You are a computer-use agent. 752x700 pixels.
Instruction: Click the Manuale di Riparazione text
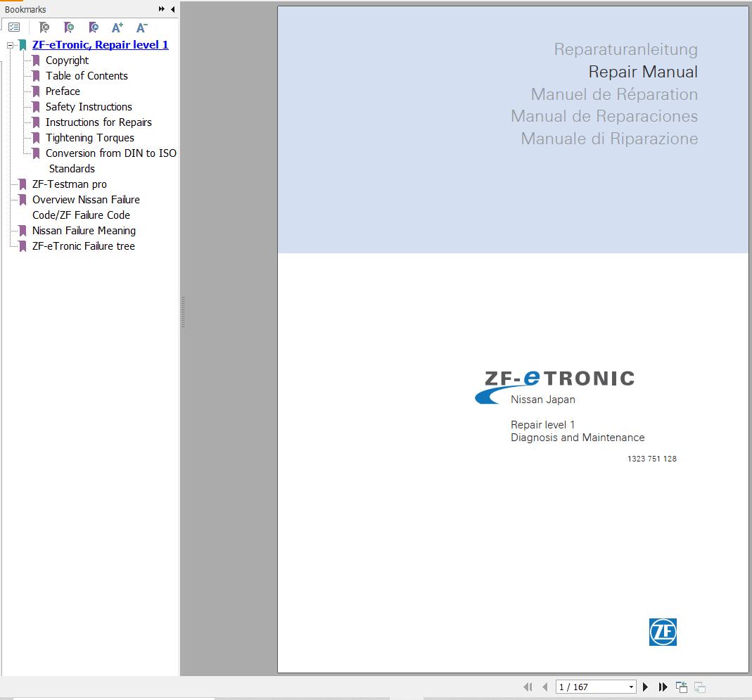point(610,139)
